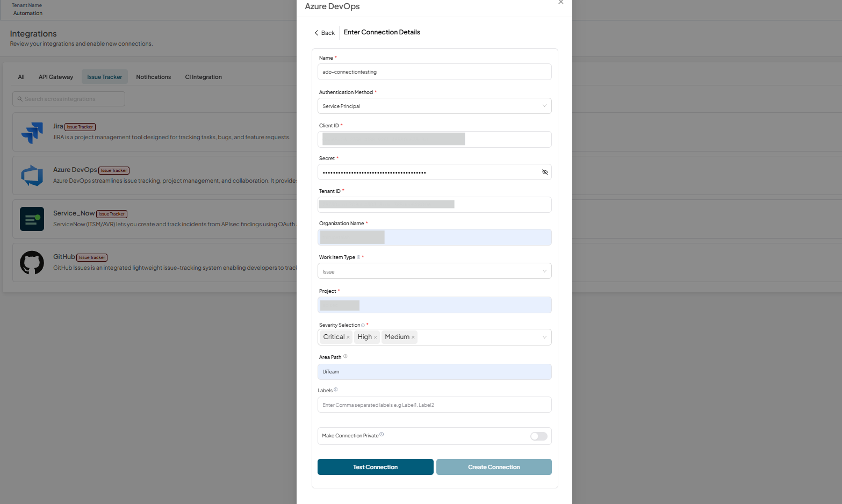This screenshot has height=504, width=842.
Task: Open the Severity Selection dropdown arrow
Action: (x=544, y=337)
